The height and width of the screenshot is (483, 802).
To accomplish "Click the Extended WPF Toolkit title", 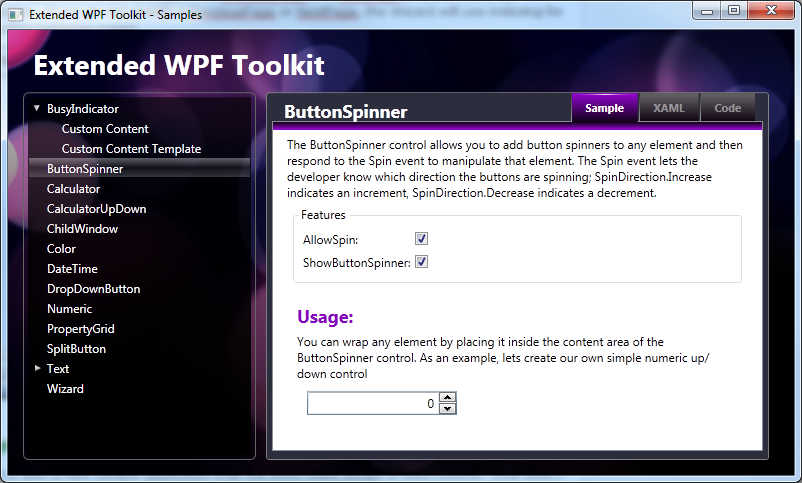I will pyautogui.click(x=179, y=65).
